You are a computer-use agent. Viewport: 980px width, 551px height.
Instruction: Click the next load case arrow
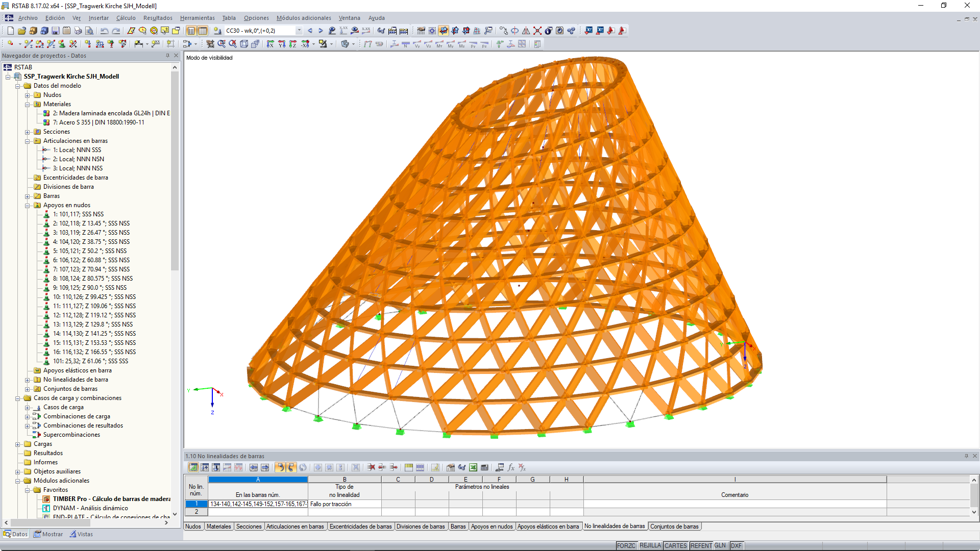pyautogui.click(x=321, y=31)
